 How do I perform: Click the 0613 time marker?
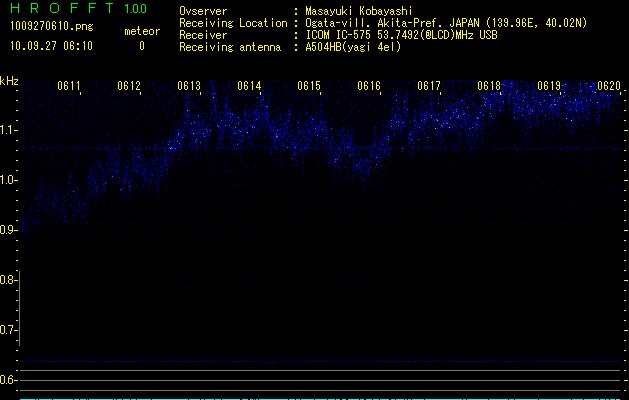pyautogui.click(x=189, y=86)
